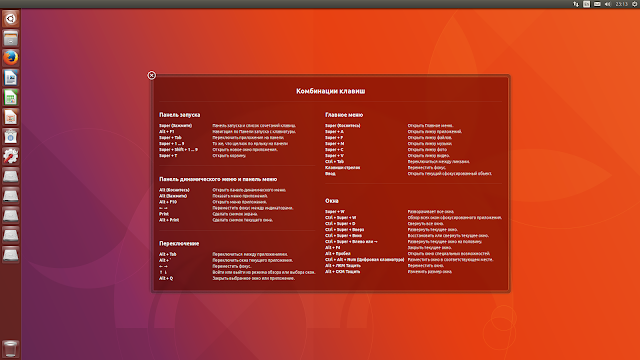Click the "Главное меню" section heading
Viewport: 640px width, 360px height.
(x=344, y=115)
